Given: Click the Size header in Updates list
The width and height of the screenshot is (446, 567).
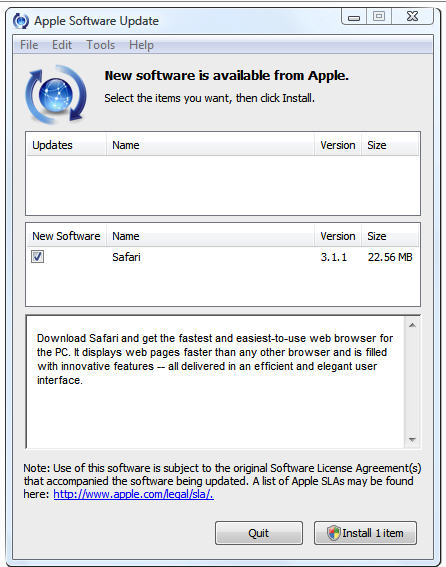Looking at the screenshot, I should click(x=390, y=145).
